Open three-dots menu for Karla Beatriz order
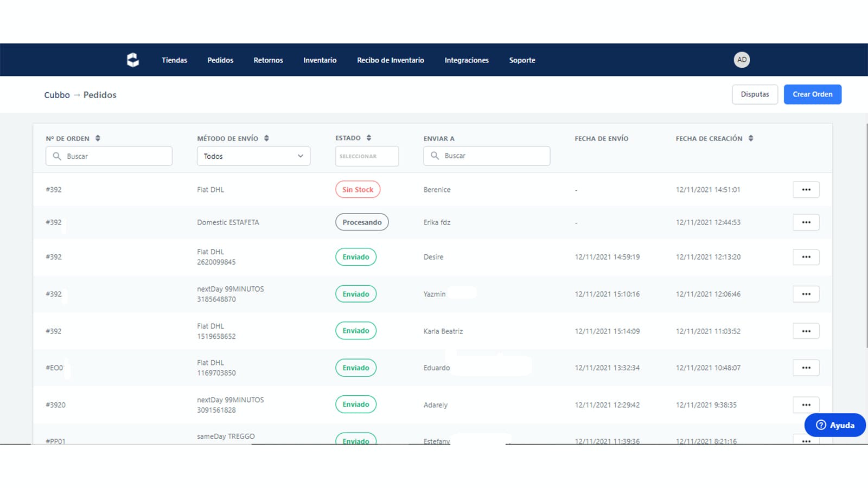 806,331
